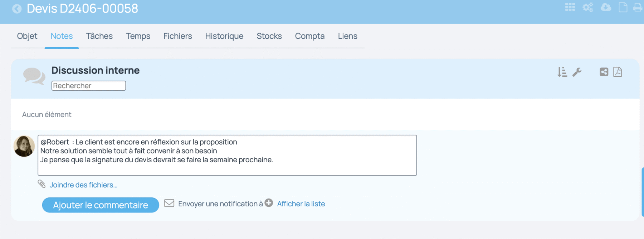The image size is (644, 239).
Task: Open the Historique tab
Action: (x=224, y=36)
